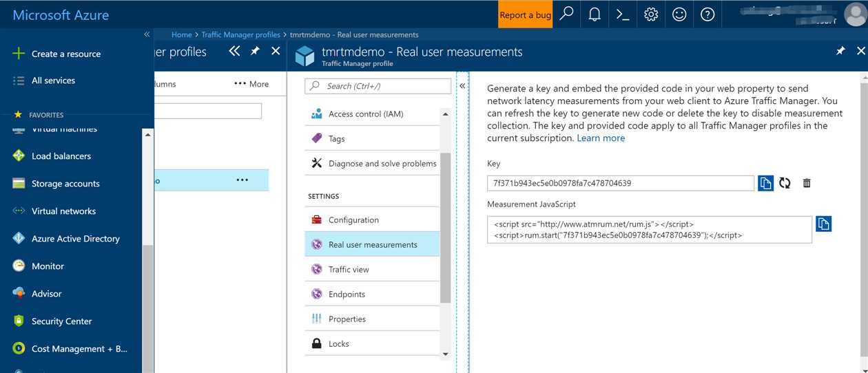Copy the Measurement JavaScript code
The height and width of the screenshot is (373, 868).
pyautogui.click(x=823, y=224)
